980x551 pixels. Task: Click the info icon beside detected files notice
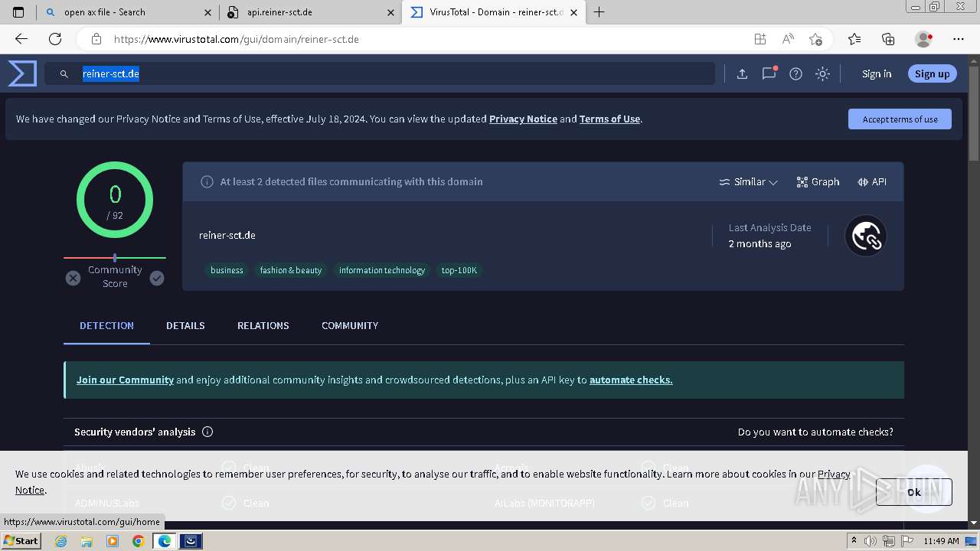pos(207,181)
